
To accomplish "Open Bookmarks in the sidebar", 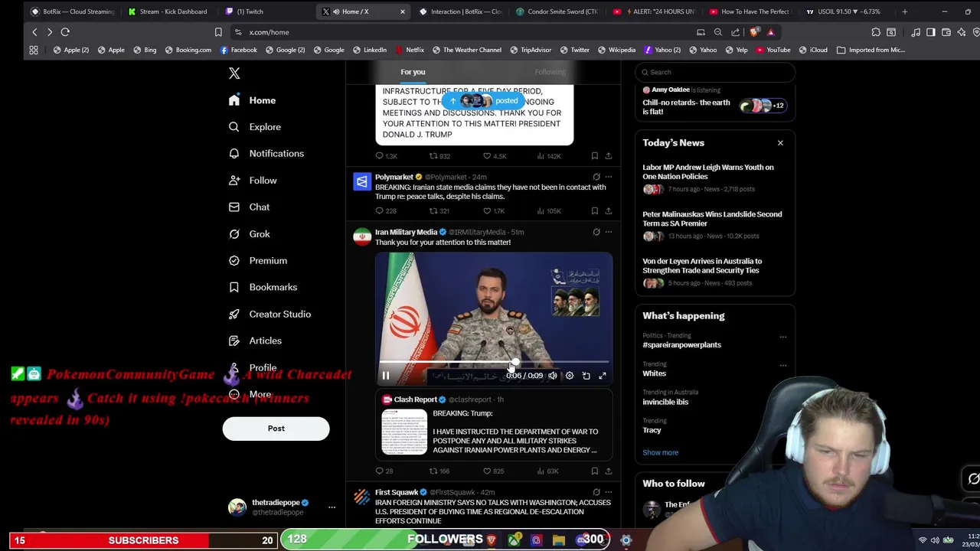I will pos(263,287).
